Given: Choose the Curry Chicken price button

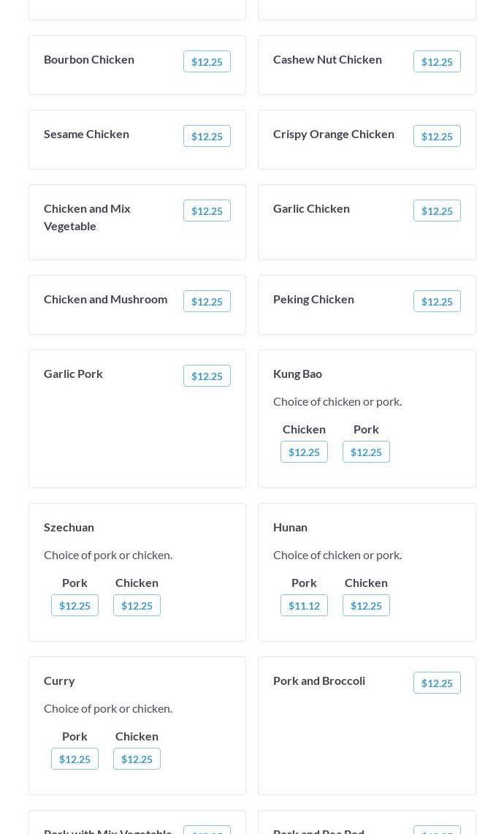Looking at the screenshot, I should click(137, 759).
